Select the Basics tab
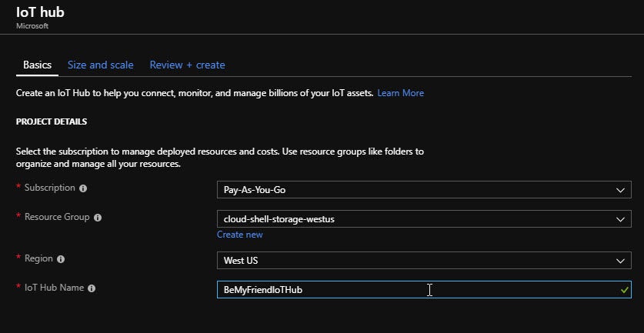 point(37,65)
